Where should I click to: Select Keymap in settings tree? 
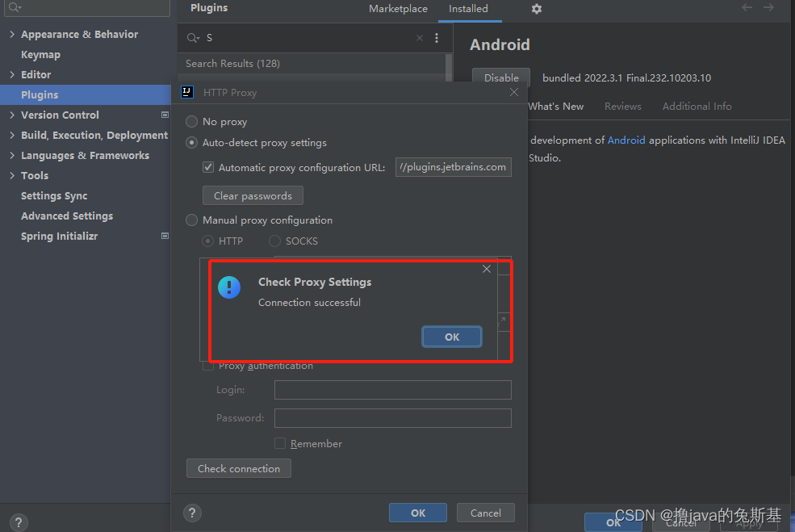(40, 55)
